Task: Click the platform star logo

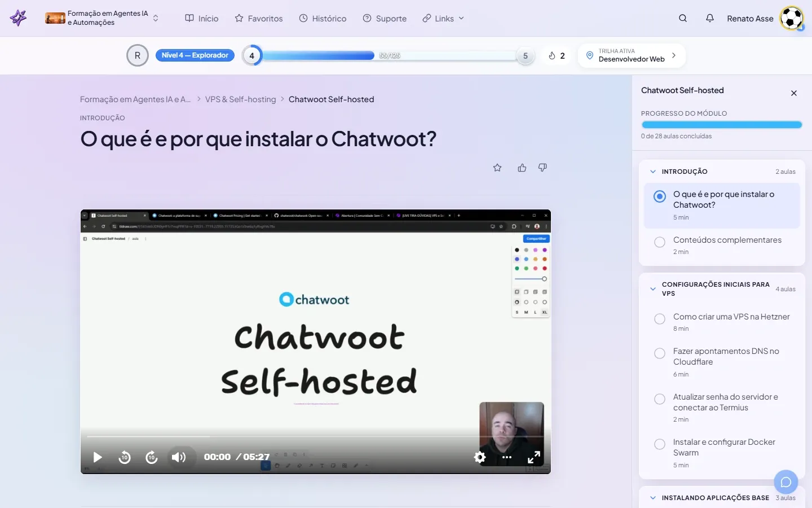Action: (18, 18)
